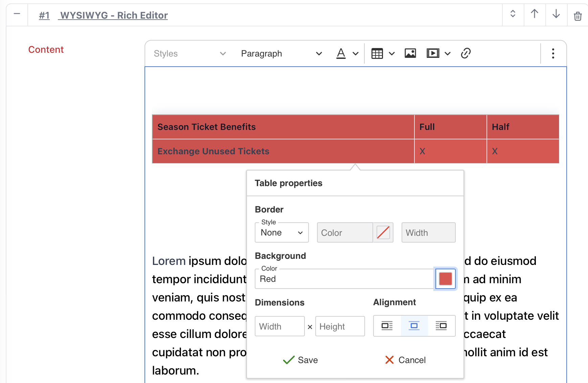Open the three-dot more items menu

click(x=553, y=53)
